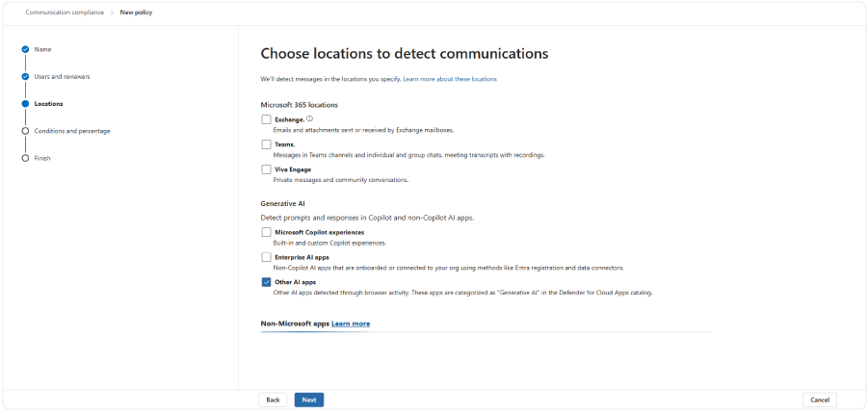This screenshot has width=868, height=415.
Task: Jump to the Finish step
Action: (42, 158)
